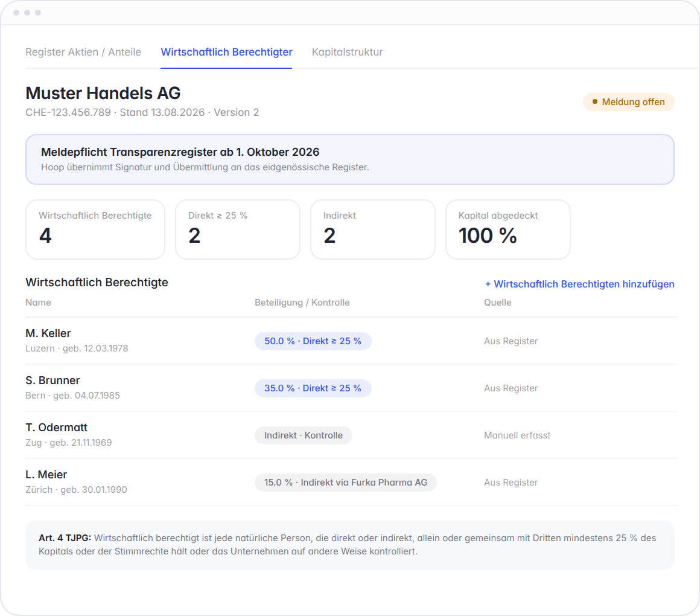This screenshot has height=616, width=700.
Task: Open the Direkt ≥ 25 % stat card
Action: pyautogui.click(x=238, y=229)
